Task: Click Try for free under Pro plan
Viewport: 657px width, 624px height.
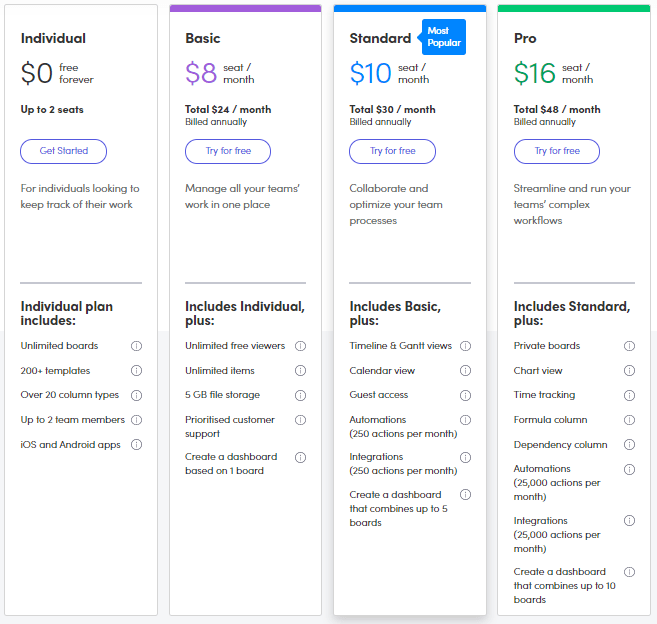Action: tap(557, 151)
